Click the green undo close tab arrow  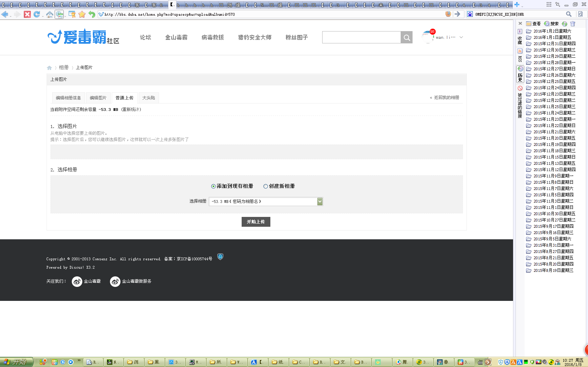point(92,14)
